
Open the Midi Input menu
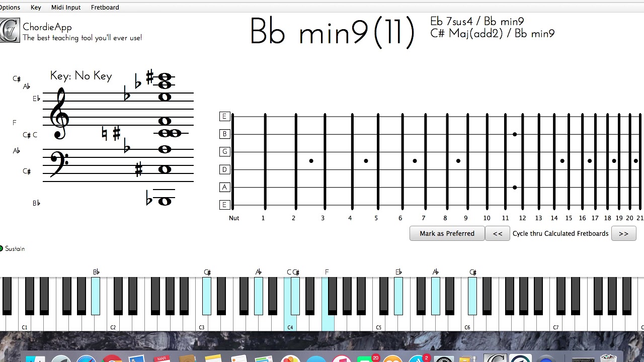66,7
